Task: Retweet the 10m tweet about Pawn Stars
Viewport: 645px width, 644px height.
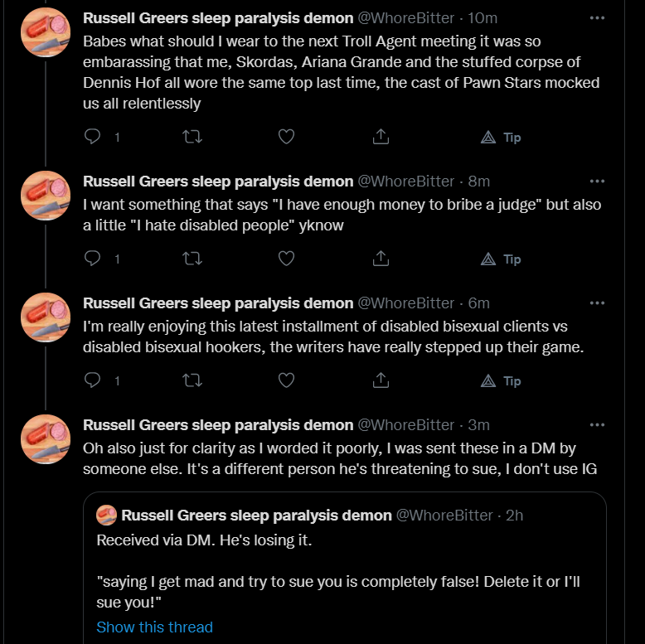Action: coord(192,137)
